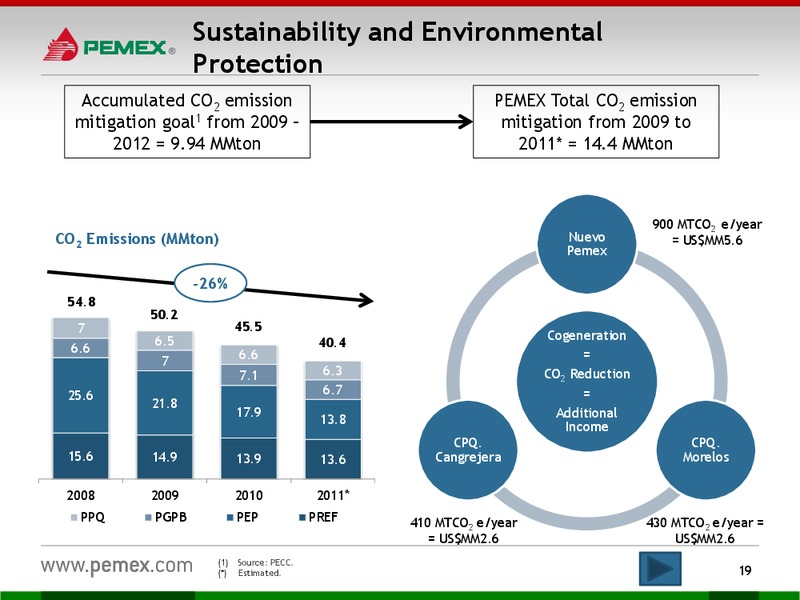Click the 21.8 segment in 2009 bar
Viewport: 800px width, 600px height.
click(165, 403)
